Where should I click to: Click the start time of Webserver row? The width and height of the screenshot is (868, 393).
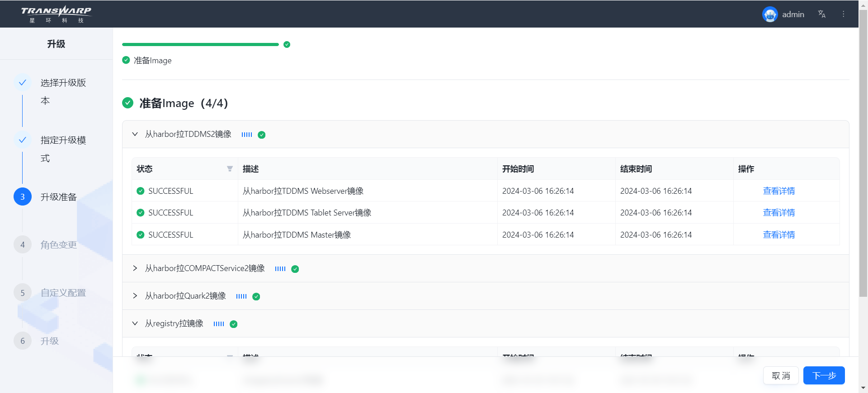pos(538,191)
